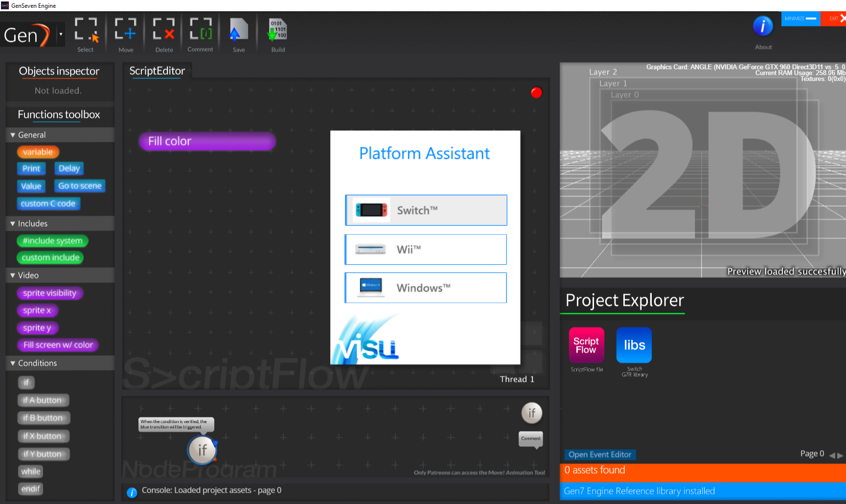This screenshot has height=504, width=846.
Task: Click Gen7 Engine Reference library installed bar
Action: coord(703,491)
